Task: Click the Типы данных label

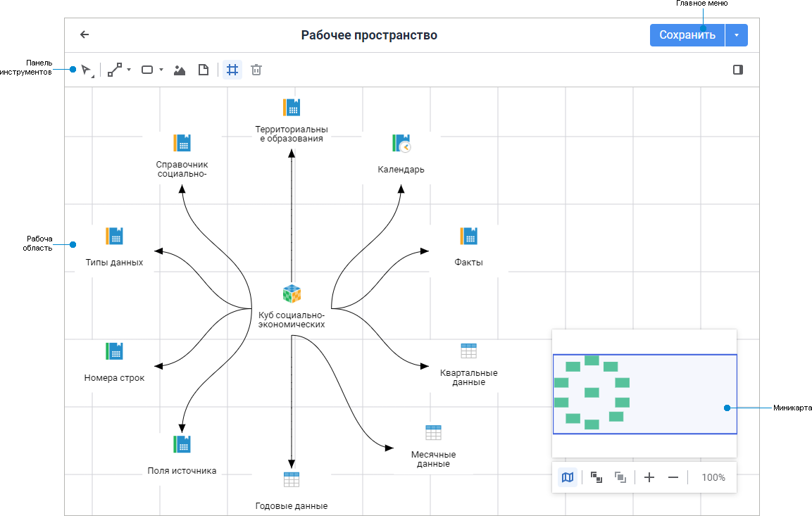Action: (x=114, y=263)
